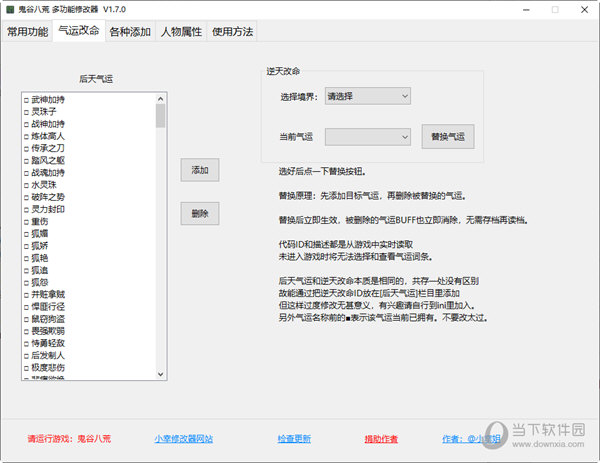
Task: Select the 踏风之躯 checkbox
Action: click(x=26, y=161)
